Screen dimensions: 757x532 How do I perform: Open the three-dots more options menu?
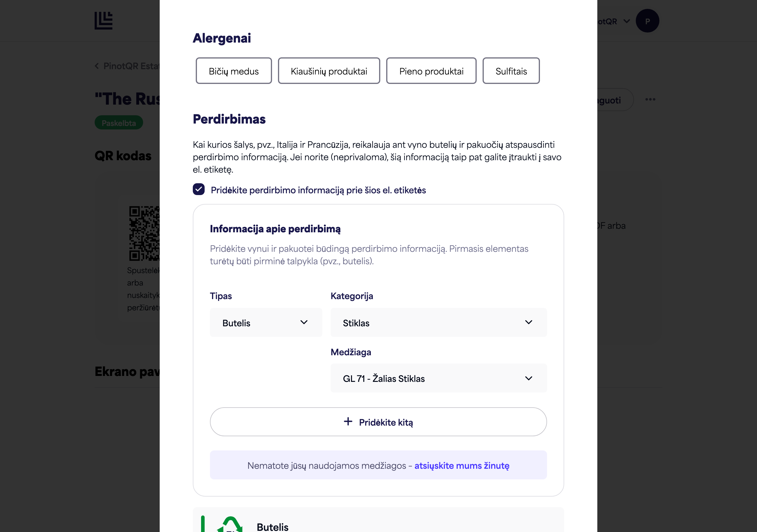(x=650, y=100)
